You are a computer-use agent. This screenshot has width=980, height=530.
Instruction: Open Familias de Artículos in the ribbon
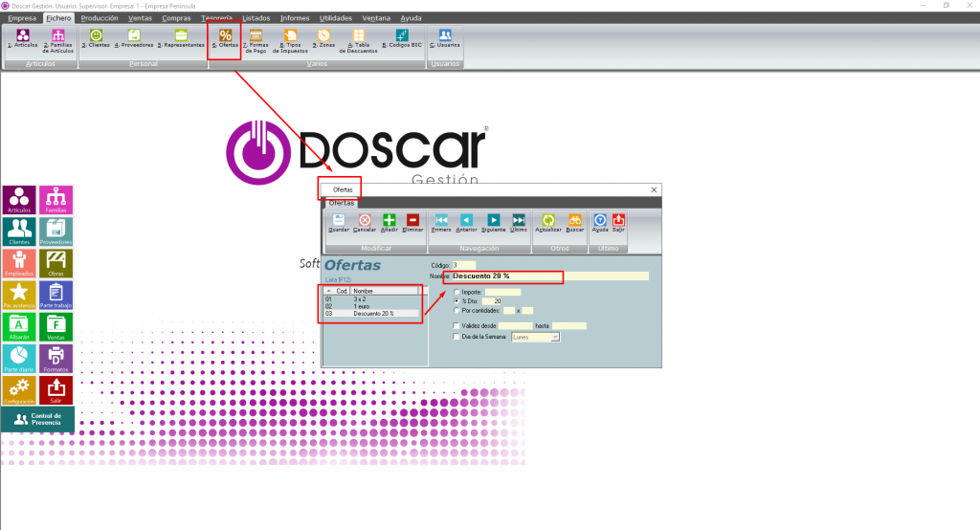click(58, 41)
